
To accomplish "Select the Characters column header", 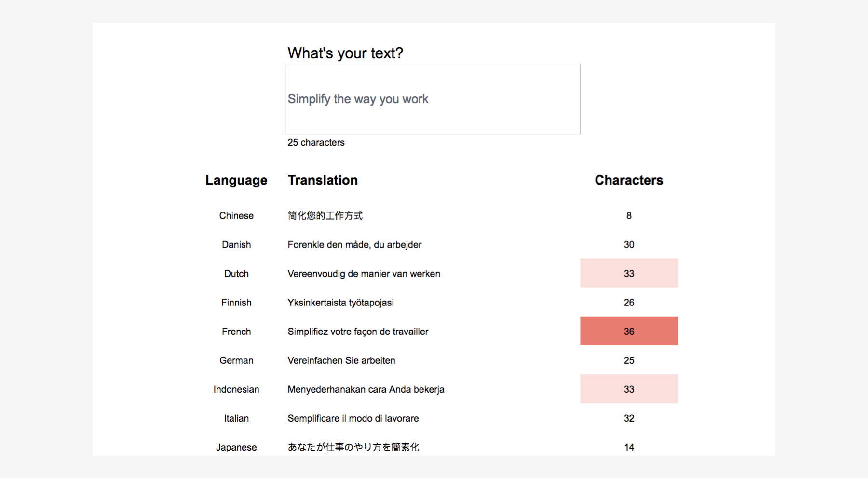I will (628, 180).
